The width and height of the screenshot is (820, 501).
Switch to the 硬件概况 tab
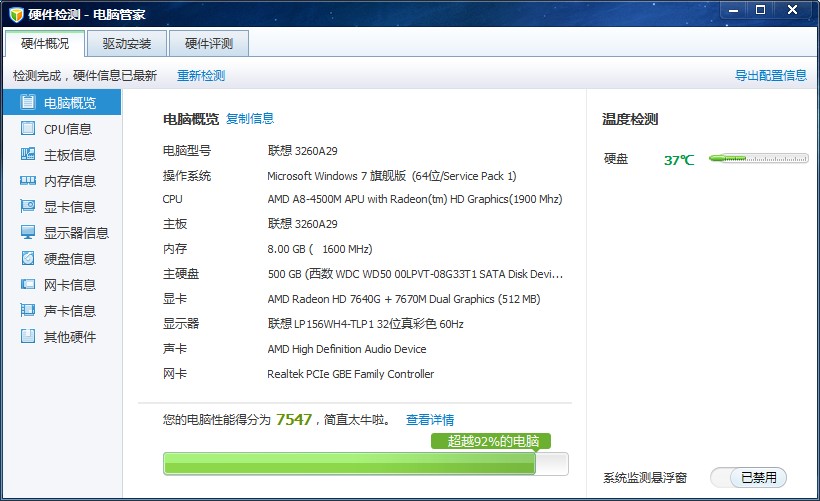pos(45,43)
